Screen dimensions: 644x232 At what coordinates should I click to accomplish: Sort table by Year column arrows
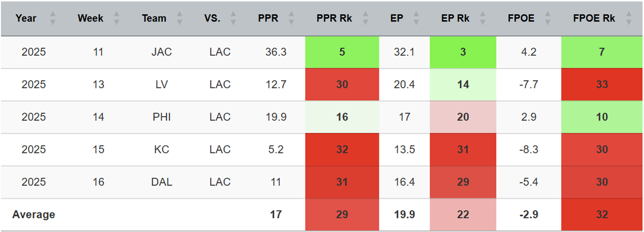[x=53, y=19]
